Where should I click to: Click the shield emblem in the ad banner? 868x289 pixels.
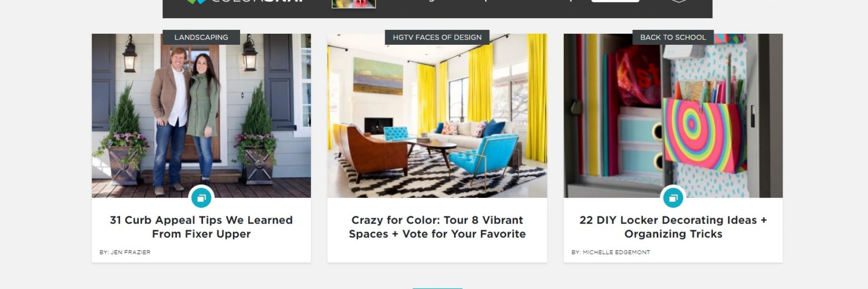pos(679,1)
